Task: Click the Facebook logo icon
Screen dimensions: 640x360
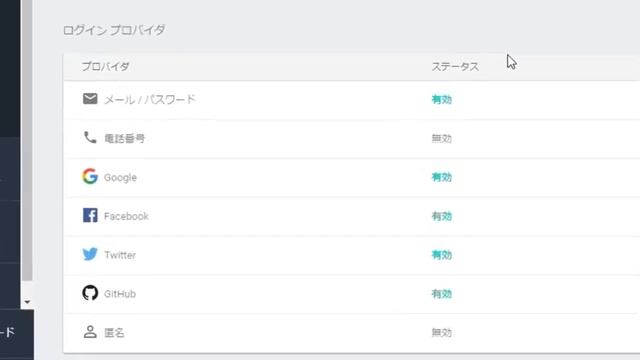Action: click(x=90, y=215)
